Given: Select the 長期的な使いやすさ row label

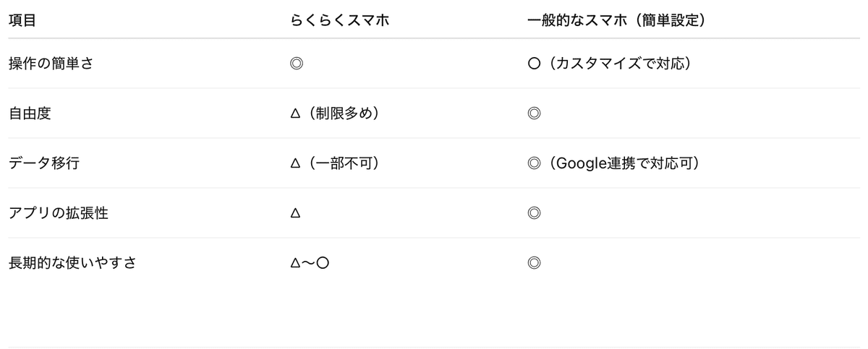Looking at the screenshot, I should pyautogui.click(x=72, y=263).
